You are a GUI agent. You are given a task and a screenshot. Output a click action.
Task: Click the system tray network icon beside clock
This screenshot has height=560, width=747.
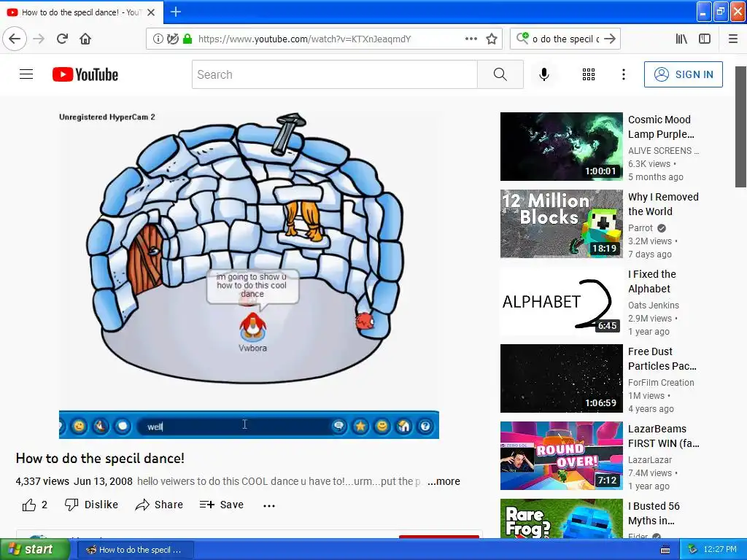(692, 550)
